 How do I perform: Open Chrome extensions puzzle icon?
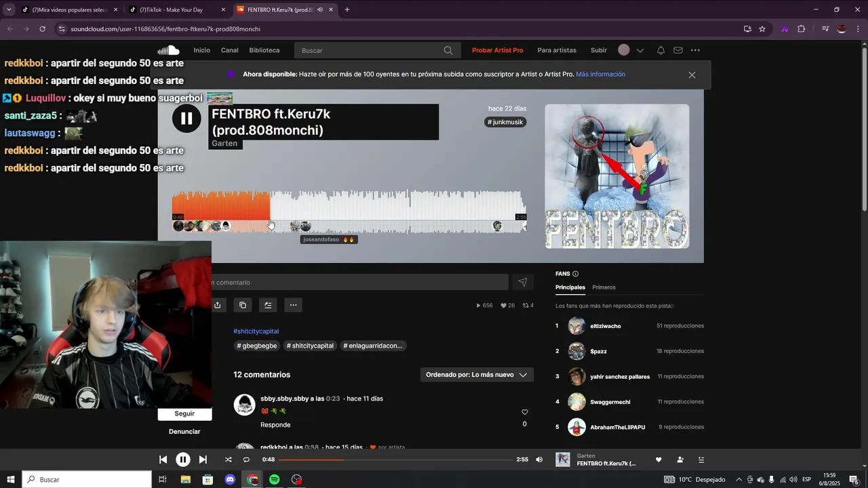pos(801,29)
